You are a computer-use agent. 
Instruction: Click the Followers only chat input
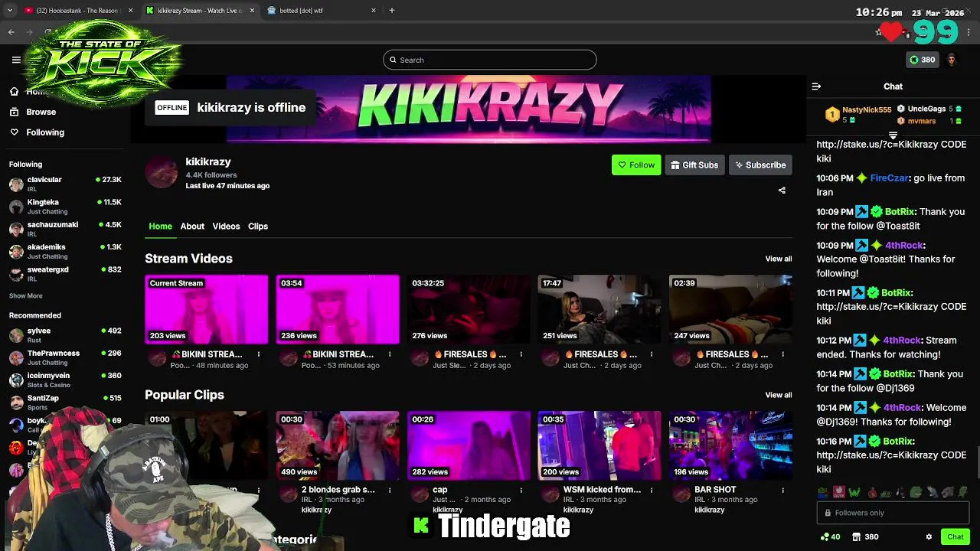[893, 513]
